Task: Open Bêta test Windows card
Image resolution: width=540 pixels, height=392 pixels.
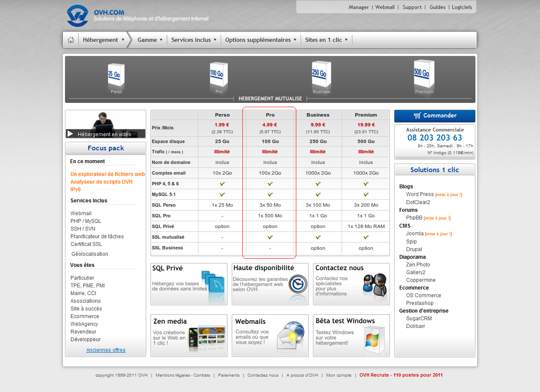Action: (x=351, y=336)
